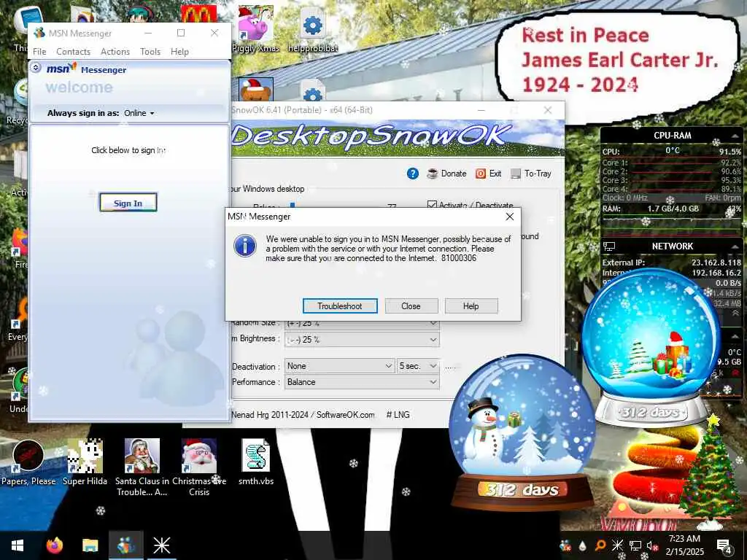
Task: Click the snowflake tray icon
Action: pos(617,545)
